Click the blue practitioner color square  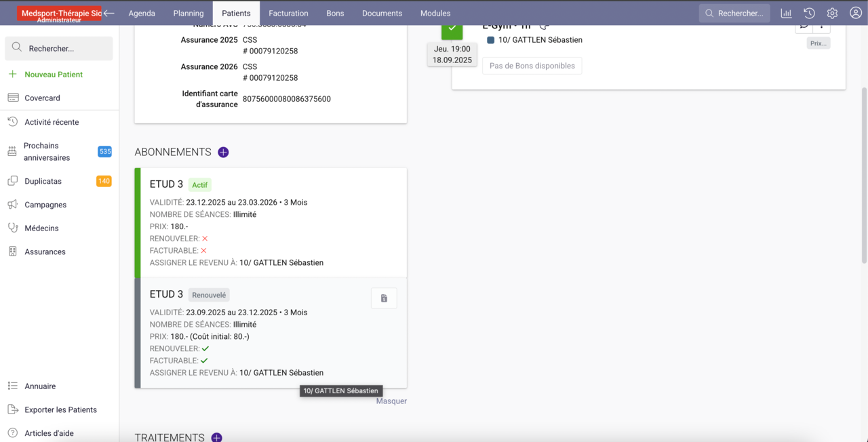[x=491, y=40]
